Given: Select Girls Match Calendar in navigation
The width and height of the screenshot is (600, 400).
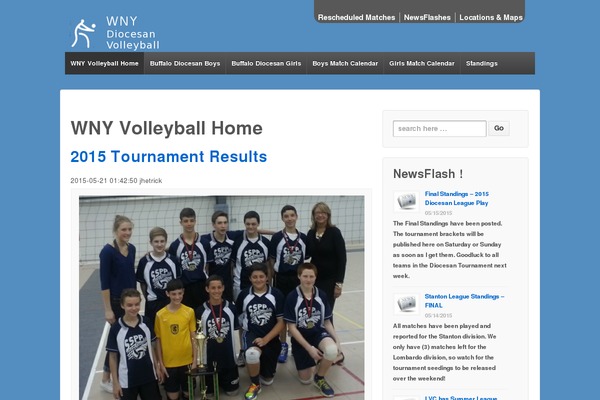Looking at the screenshot, I should coord(422,64).
